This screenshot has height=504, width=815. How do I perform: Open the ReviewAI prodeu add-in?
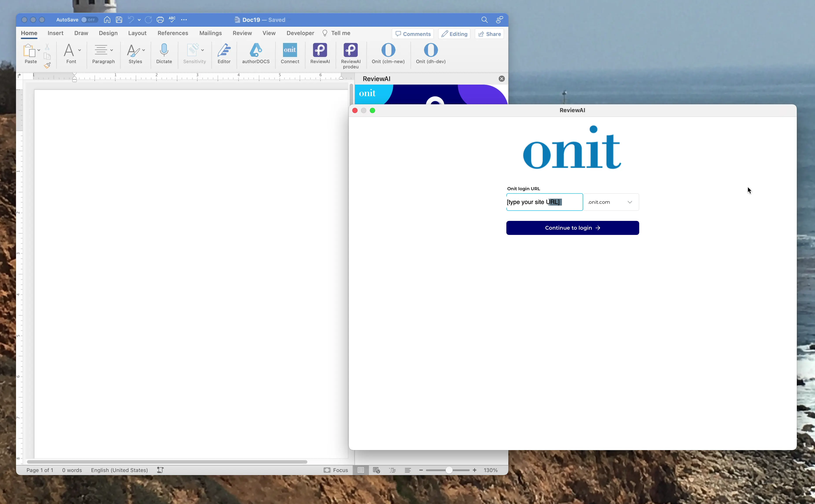click(351, 56)
